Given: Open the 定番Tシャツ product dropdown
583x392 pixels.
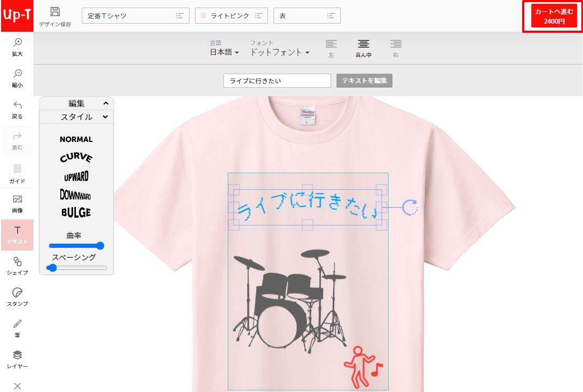Looking at the screenshot, I should (135, 16).
